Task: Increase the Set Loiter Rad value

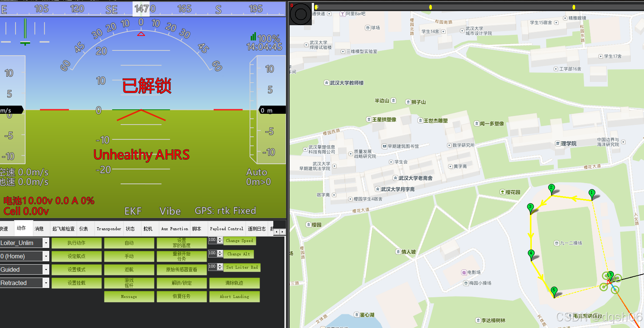Action: 220,265
